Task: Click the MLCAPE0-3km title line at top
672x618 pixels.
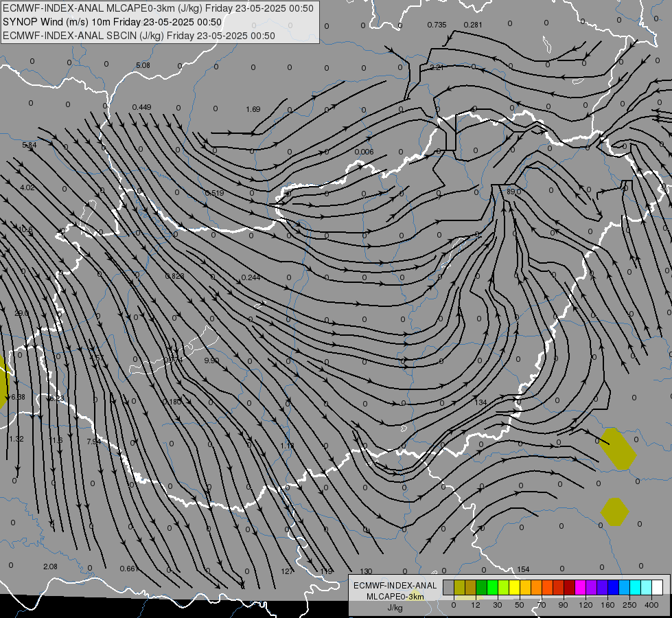Action: pos(158,8)
